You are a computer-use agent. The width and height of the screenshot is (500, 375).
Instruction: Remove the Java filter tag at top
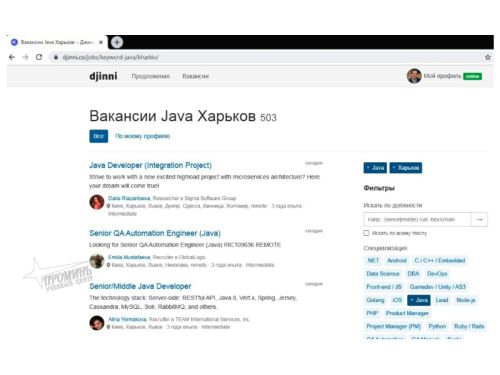click(x=375, y=168)
